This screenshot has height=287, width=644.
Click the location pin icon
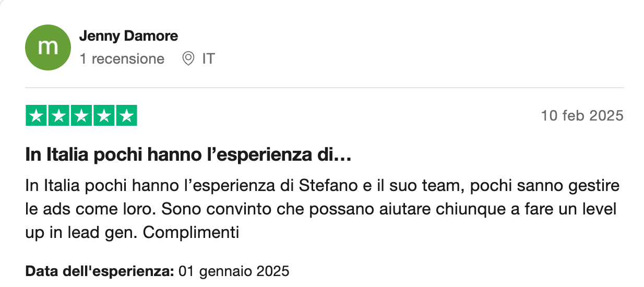click(x=188, y=59)
